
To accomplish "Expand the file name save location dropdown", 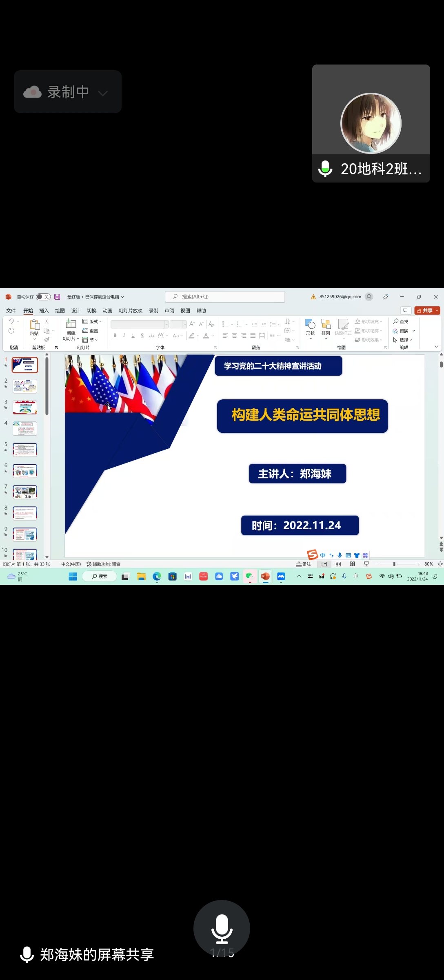I will pos(122,297).
